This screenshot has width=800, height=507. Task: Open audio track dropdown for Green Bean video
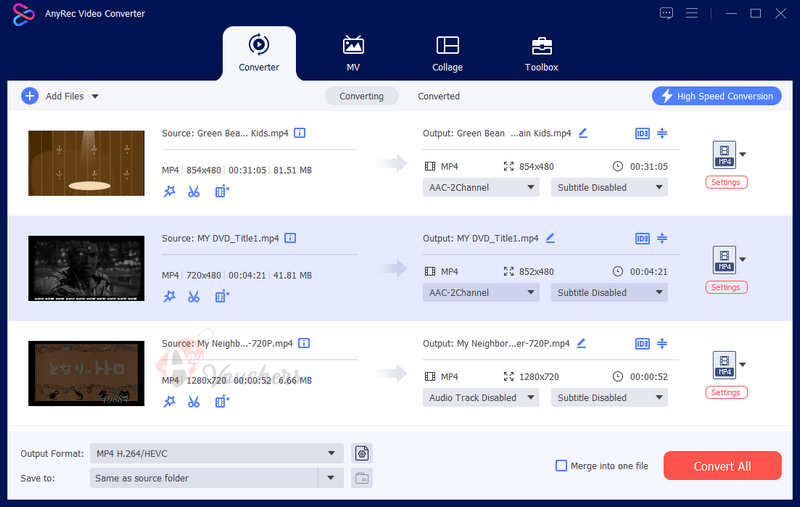[481, 187]
